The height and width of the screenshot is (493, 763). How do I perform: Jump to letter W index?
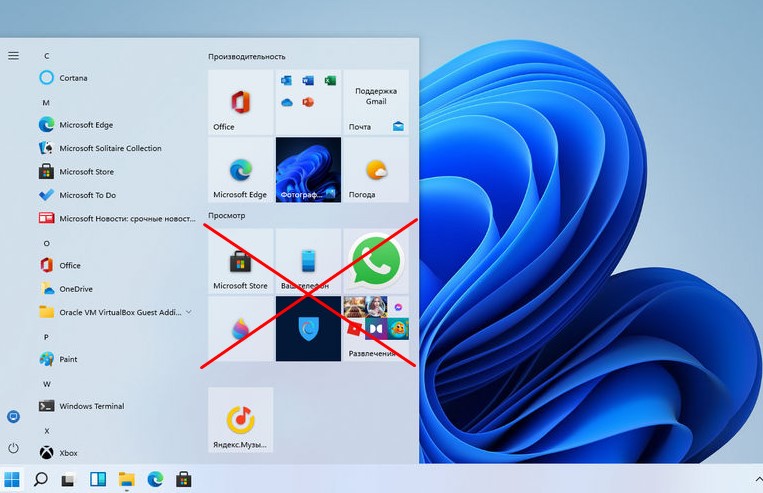[x=46, y=384]
